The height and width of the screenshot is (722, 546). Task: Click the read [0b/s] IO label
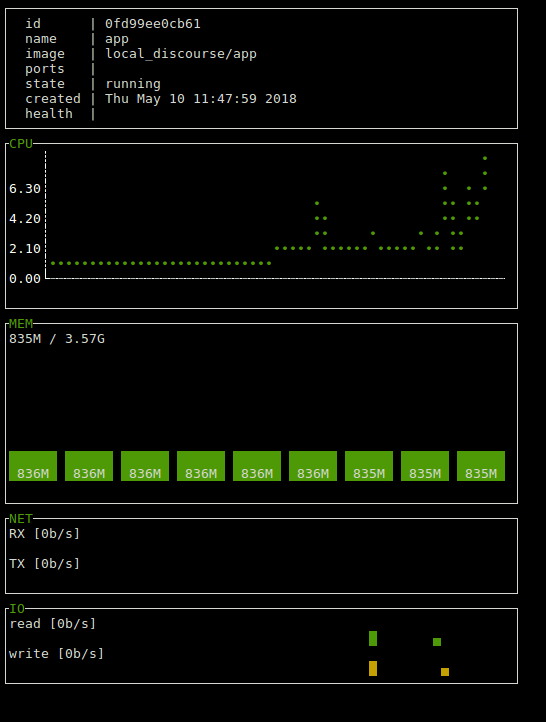[52, 624]
